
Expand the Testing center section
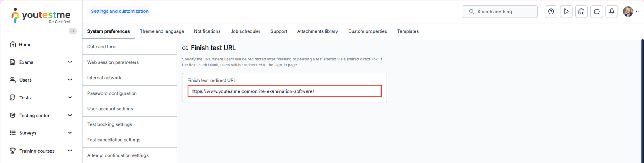click(70, 115)
